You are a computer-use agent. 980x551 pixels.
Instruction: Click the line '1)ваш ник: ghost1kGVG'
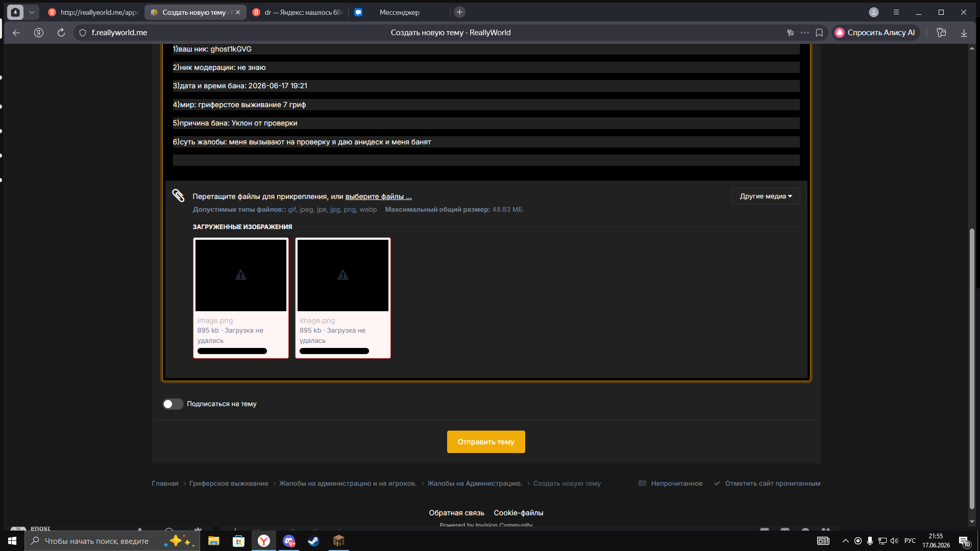coord(486,49)
